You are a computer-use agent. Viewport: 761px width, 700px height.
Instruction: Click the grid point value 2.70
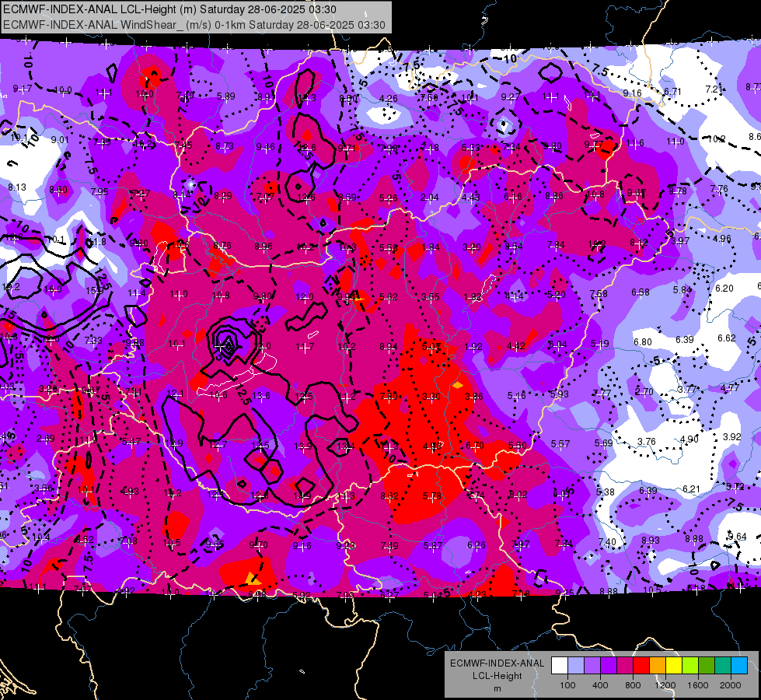tap(644, 391)
